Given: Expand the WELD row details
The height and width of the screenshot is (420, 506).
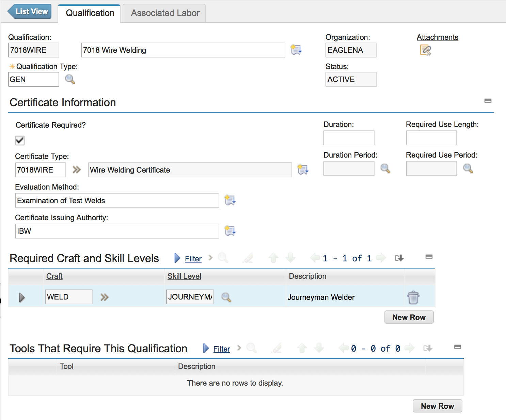Looking at the screenshot, I should pyautogui.click(x=21, y=297).
